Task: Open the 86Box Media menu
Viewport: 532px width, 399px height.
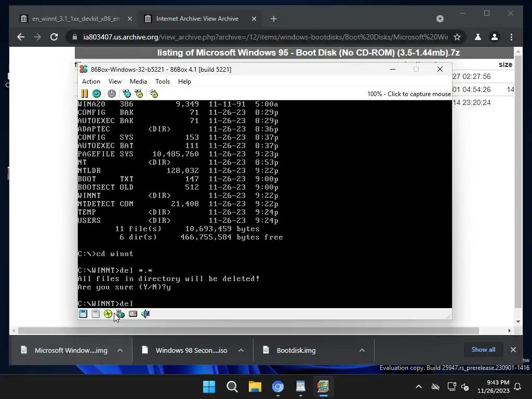Action: (138, 82)
